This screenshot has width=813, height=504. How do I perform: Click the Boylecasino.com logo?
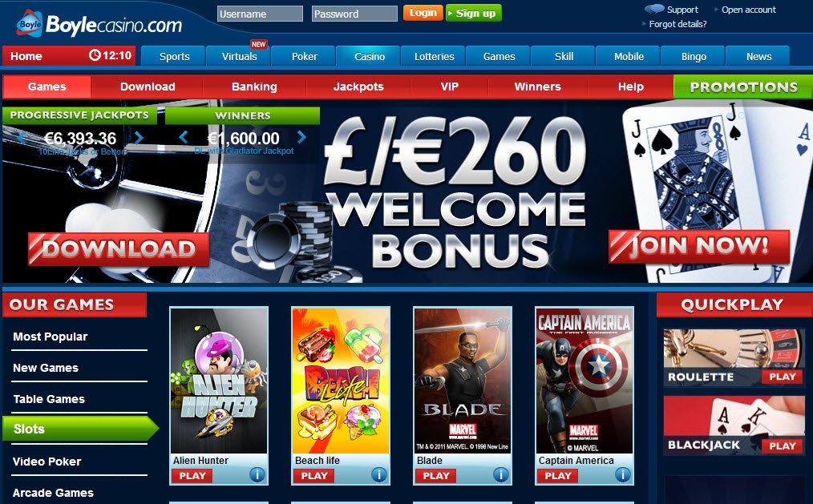tap(99, 24)
